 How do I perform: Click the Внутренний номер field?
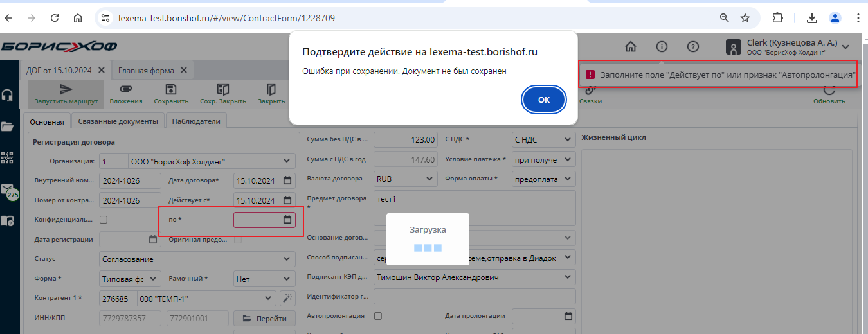pos(131,180)
